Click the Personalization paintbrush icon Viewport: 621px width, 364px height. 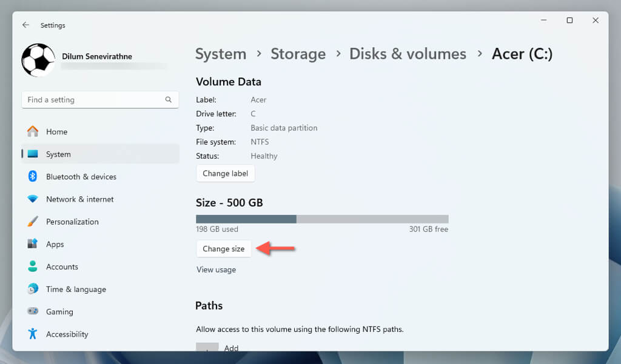[x=33, y=222]
